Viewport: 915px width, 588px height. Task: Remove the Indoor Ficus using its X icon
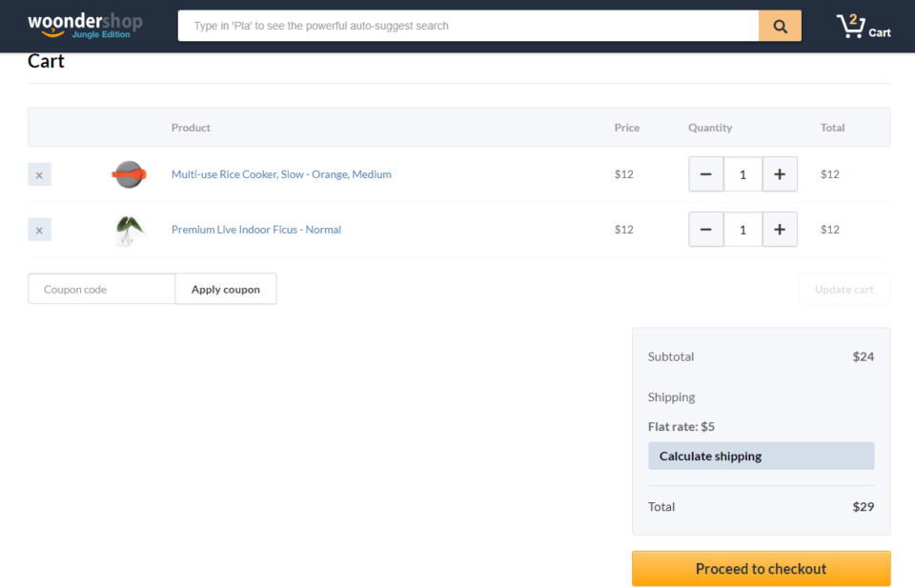click(39, 230)
